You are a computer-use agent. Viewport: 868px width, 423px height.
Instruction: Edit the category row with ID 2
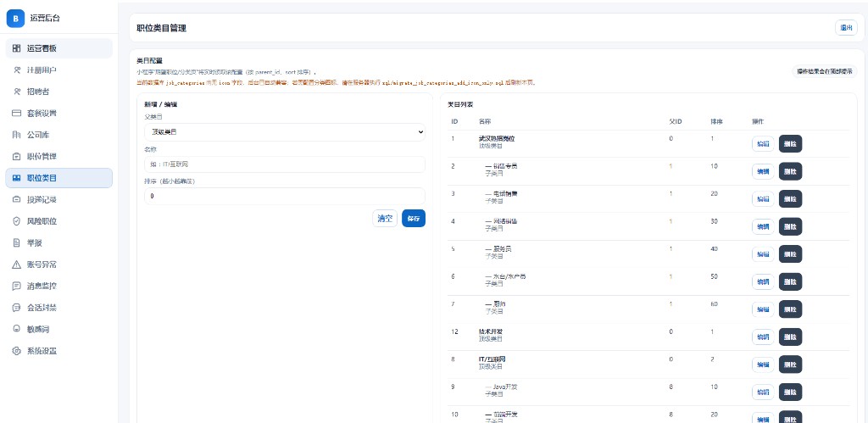(763, 171)
